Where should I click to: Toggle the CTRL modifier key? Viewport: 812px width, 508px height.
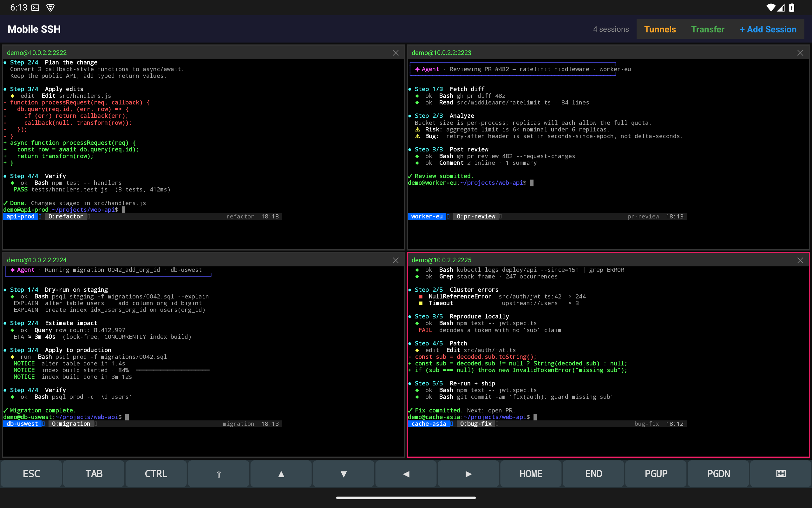156,474
